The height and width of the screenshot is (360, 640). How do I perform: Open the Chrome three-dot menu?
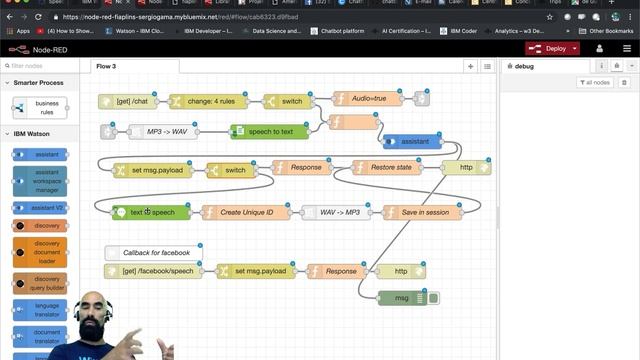[631, 17]
